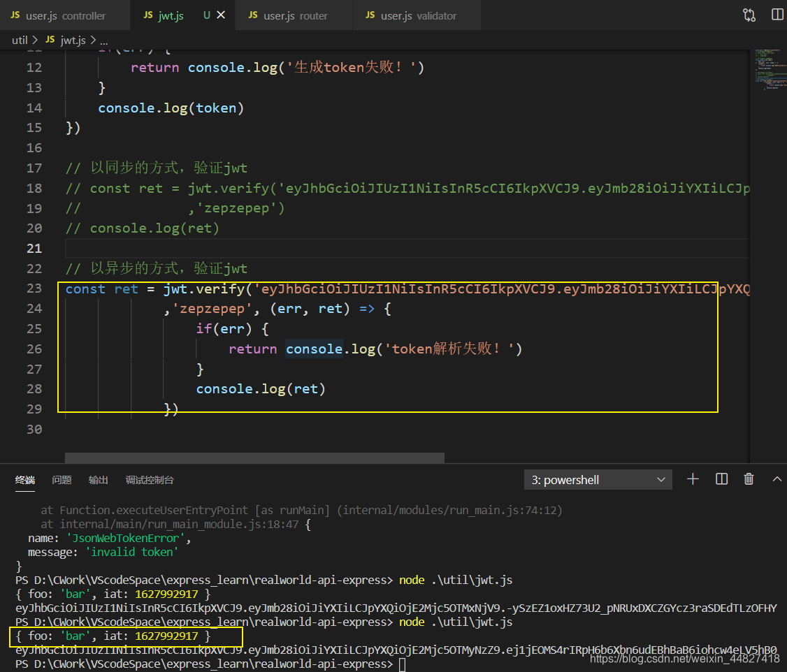787x672 pixels.
Task: Click the util breadcrumb folder
Action: point(20,40)
